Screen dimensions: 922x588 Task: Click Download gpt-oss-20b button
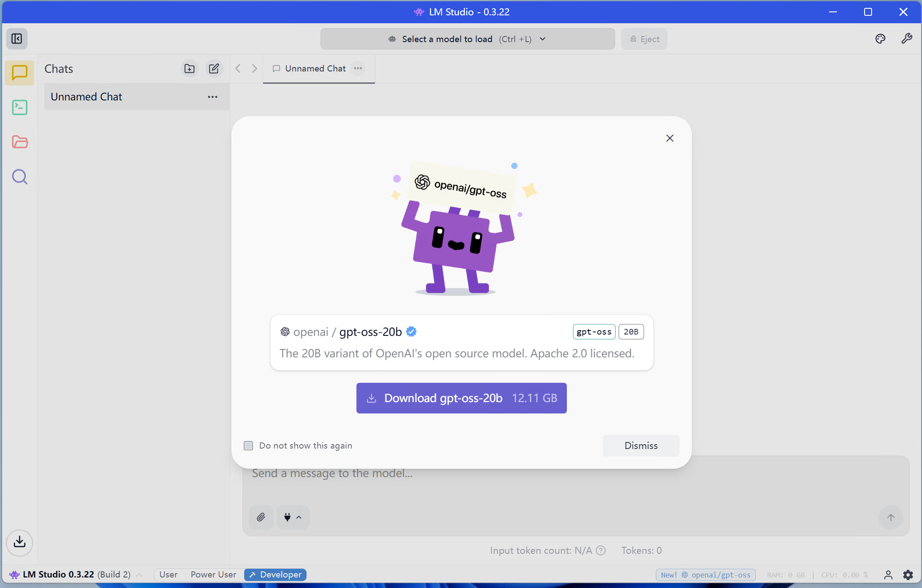(461, 398)
